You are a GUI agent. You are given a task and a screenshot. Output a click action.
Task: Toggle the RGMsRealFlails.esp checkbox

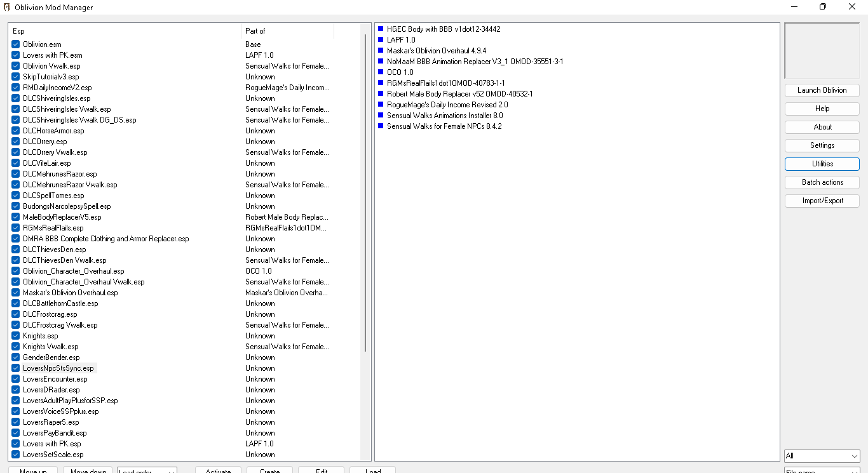[16, 228]
